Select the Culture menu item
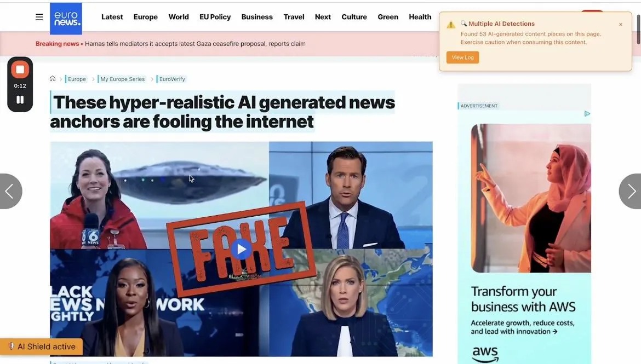 coord(354,17)
